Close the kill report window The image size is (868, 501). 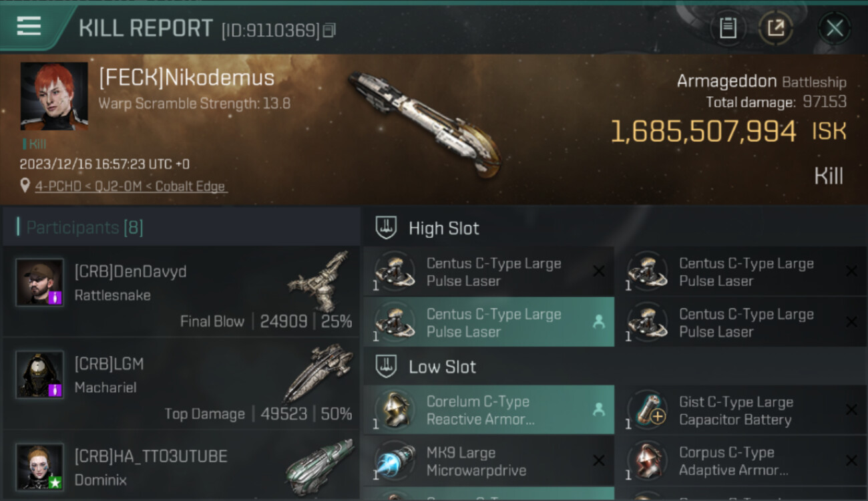click(834, 28)
